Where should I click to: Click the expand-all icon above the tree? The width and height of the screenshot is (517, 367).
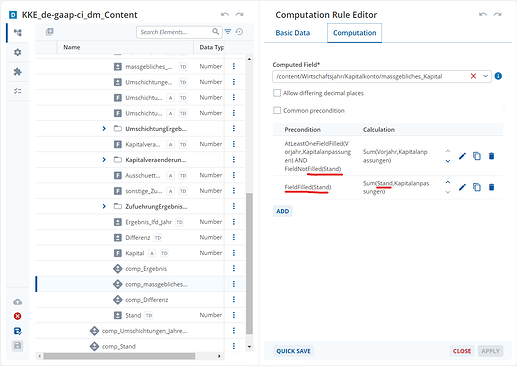50,32
